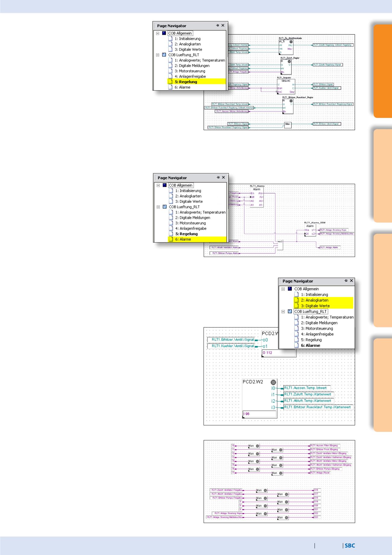Click page icon of 1: Initialisierung, top navigator
Viewport: 392px width, 555px height.
coord(170,39)
